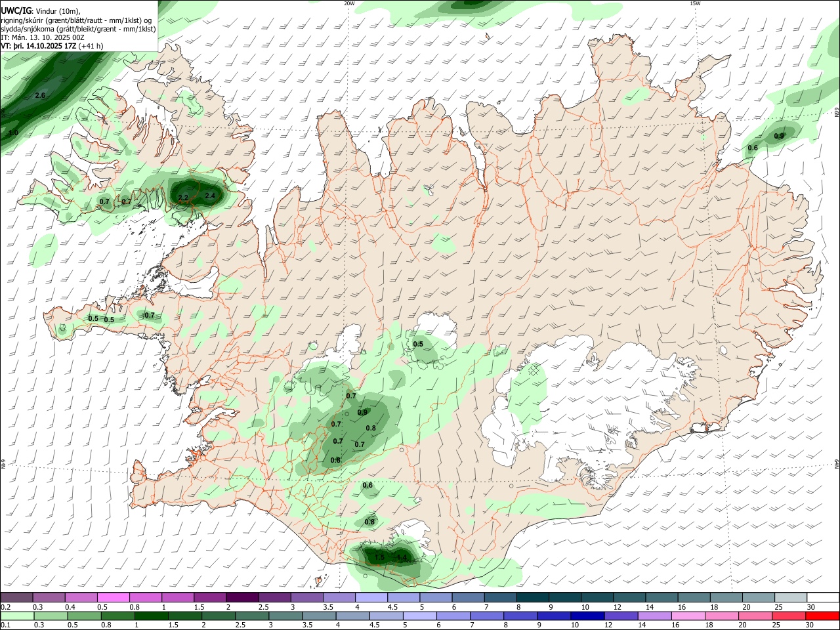The height and width of the screenshot is (630, 840).
Task: Click the 'rigning/skúrir' legend description line
Action: [76, 20]
